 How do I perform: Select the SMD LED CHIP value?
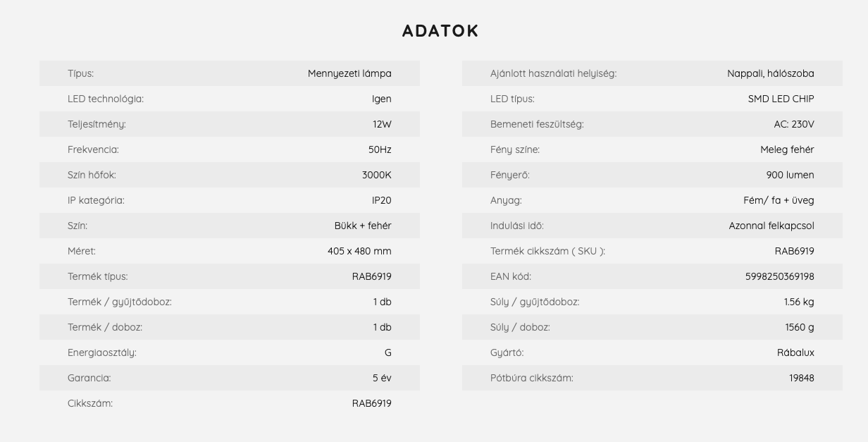(781, 99)
